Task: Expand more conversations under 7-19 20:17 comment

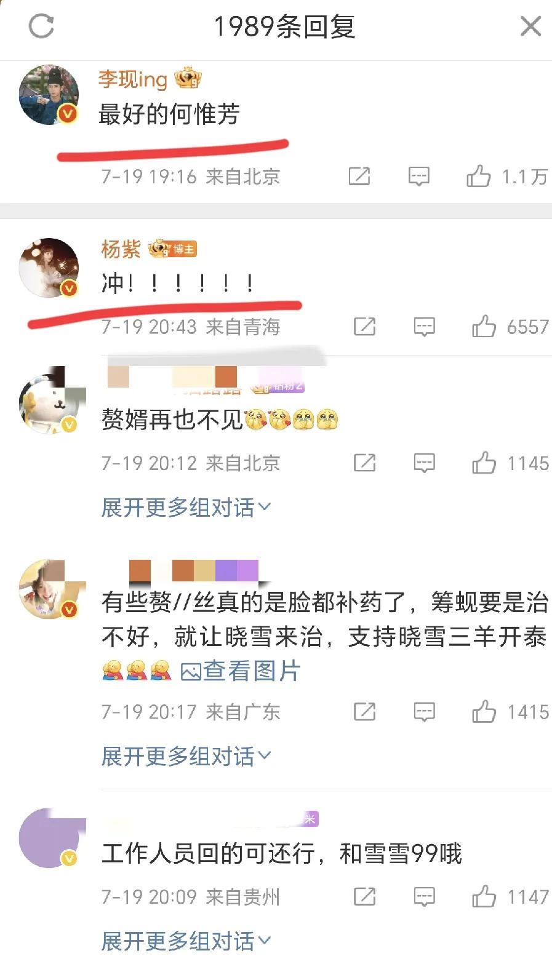Action: click(186, 756)
